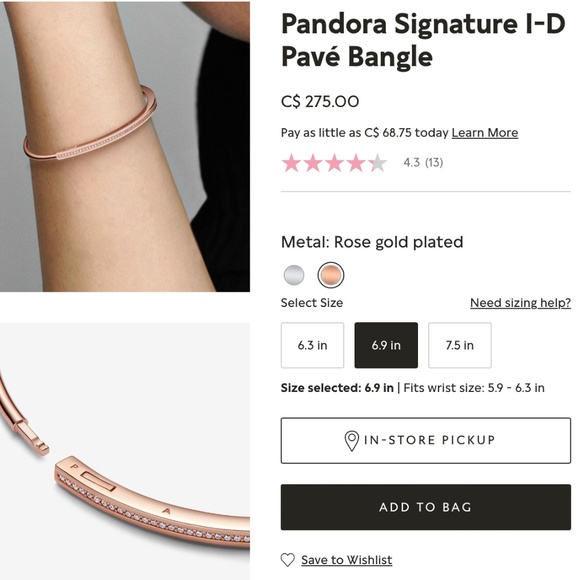
Task: View the bangle clasp close-up photo
Action: coord(125,451)
